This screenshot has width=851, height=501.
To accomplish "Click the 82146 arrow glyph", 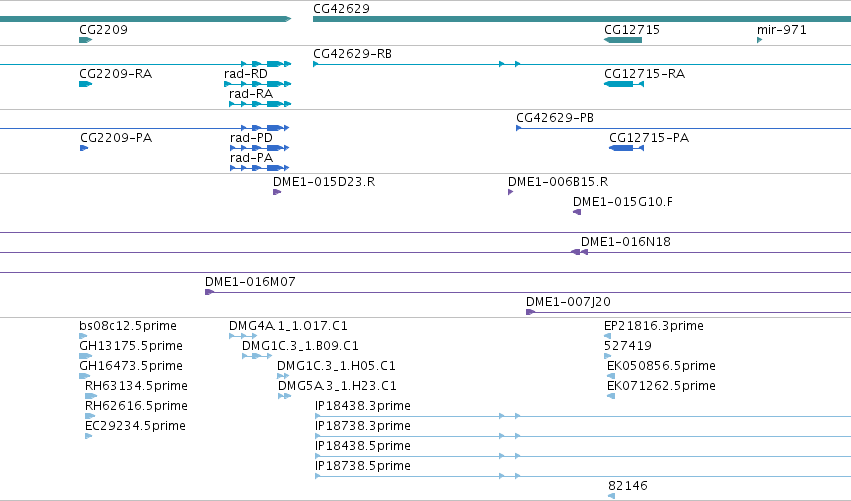I will pos(612,496).
